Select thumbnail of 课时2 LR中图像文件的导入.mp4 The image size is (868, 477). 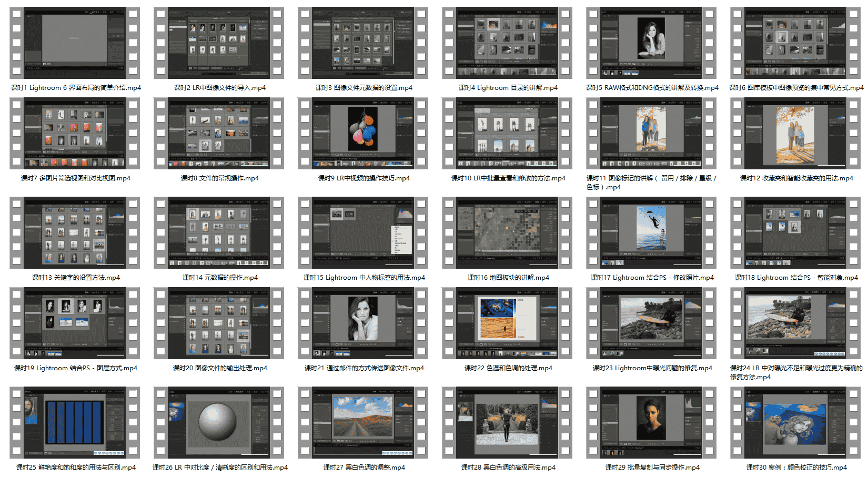click(219, 43)
